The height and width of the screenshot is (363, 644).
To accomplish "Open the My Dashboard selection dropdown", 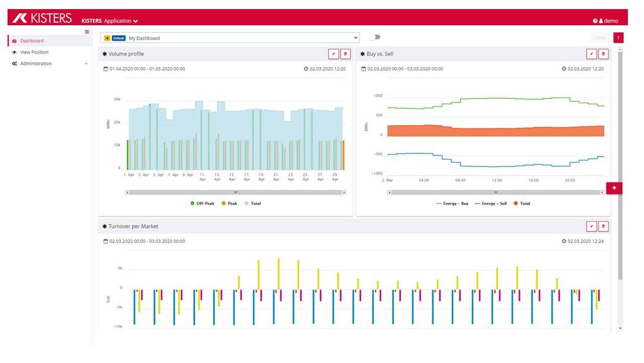I will point(230,38).
